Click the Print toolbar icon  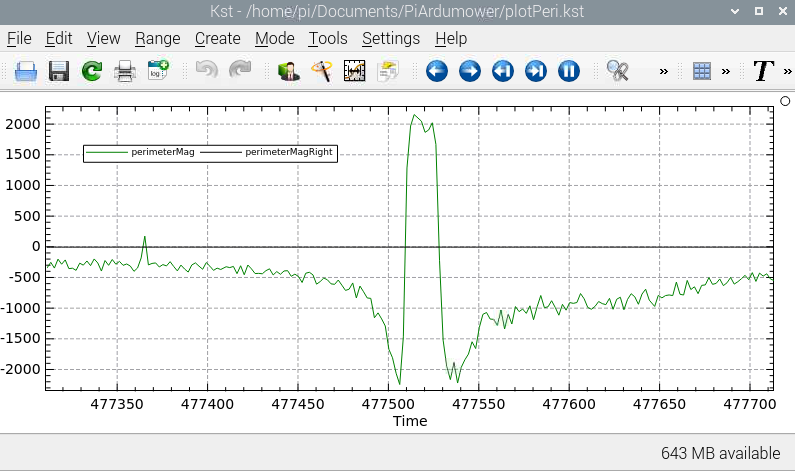[125, 71]
